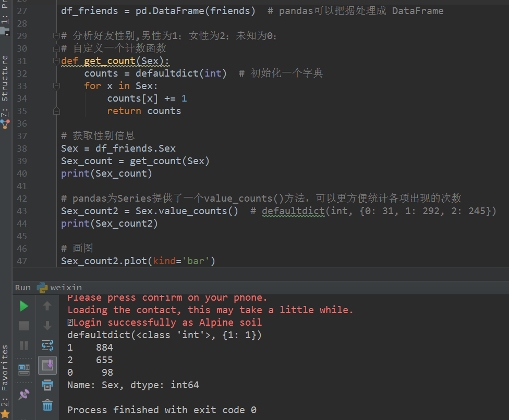Click the star Favorites icon

point(5,414)
